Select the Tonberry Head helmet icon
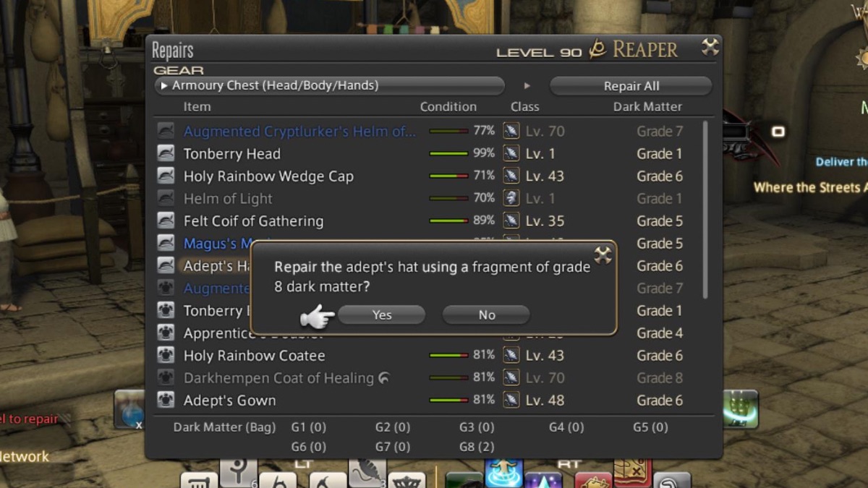The height and width of the screenshot is (488, 868). [166, 153]
